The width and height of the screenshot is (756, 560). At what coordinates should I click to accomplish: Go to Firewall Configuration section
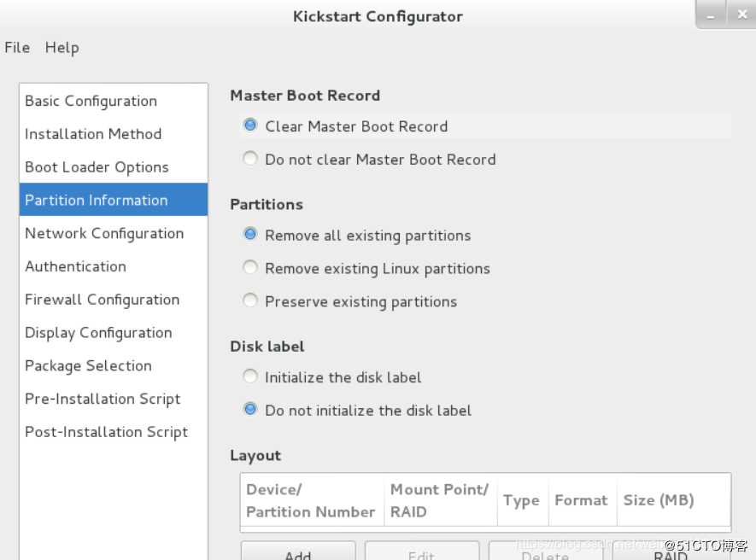pos(114,300)
